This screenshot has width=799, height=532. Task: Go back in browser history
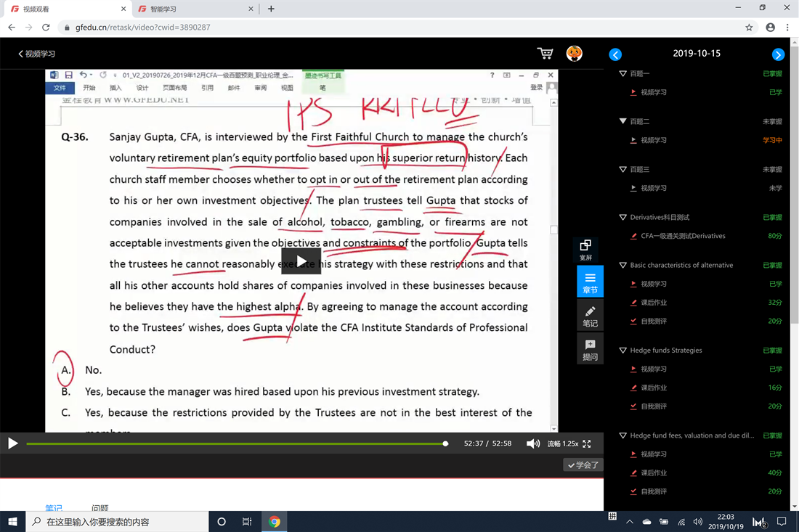tap(12, 28)
